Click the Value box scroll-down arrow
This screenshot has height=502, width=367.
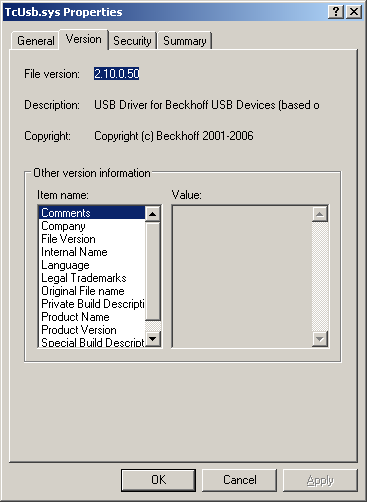click(320, 339)
